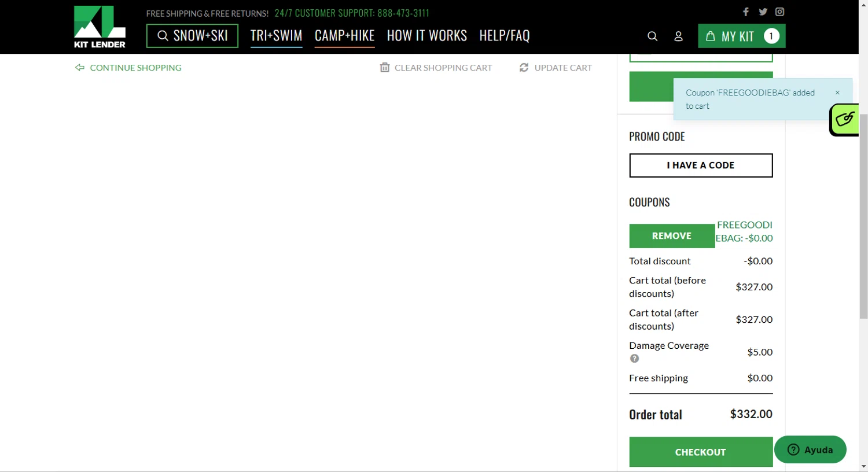
Task: Click the page vertical scrollbar
Action: [x=863, y=216]
